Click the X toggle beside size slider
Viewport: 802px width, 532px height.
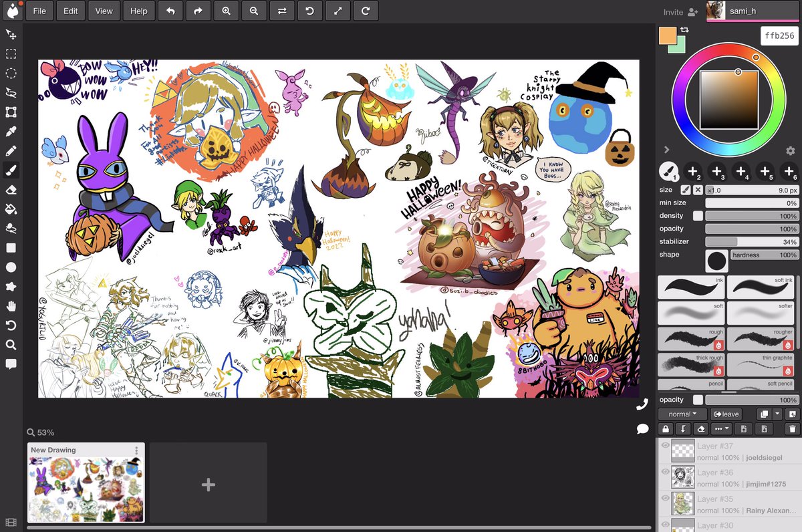pyautogui.click(x=698, y=190)
